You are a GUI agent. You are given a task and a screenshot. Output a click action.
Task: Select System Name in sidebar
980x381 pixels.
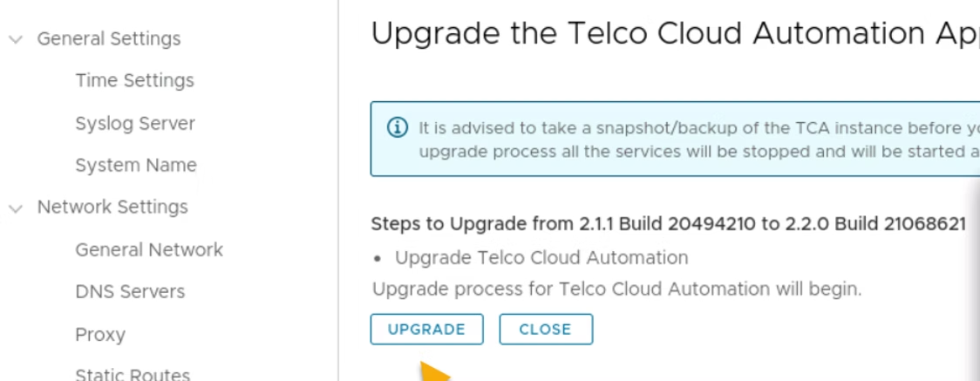point(135,166)
